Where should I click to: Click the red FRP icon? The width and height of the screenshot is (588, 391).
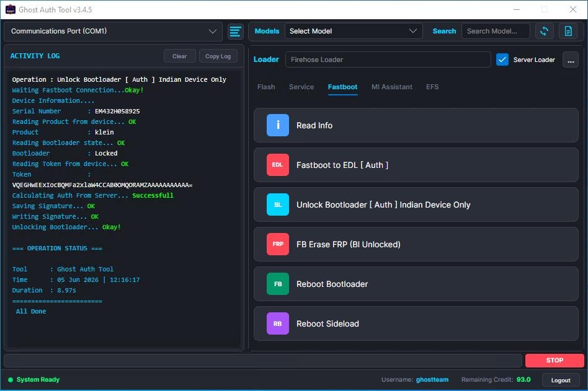click(277, 244)
